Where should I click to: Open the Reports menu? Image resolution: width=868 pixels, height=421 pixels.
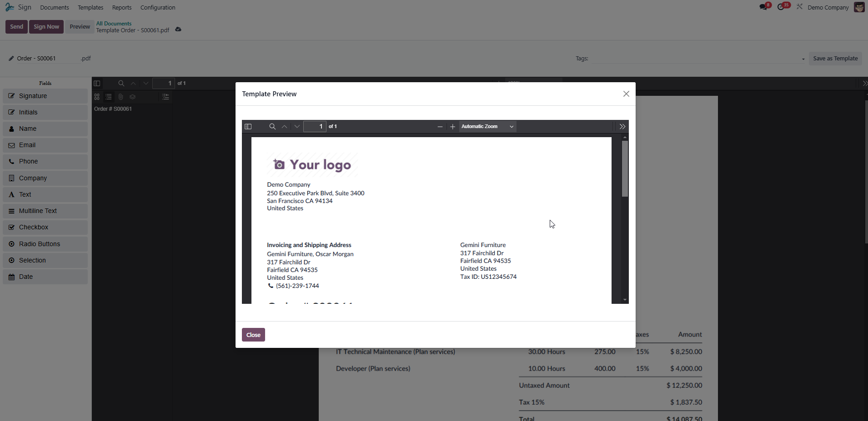(x=122, y=8)
